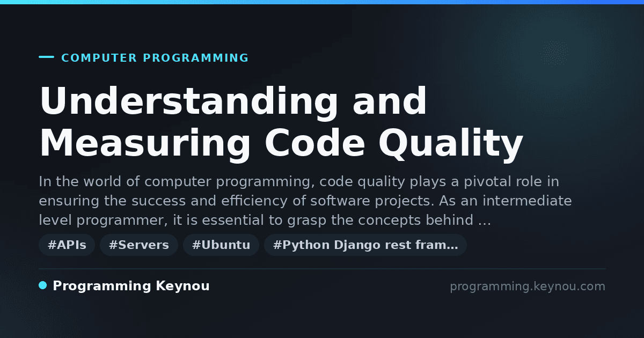Click the cyan dot beside Programming Keynou
Screen dimensions: 644x338
click(x=43, y=285)
